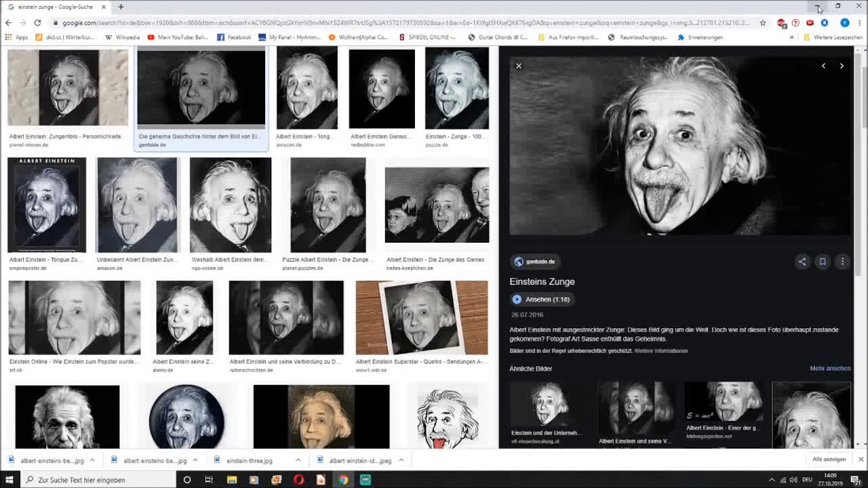Go to the previous preview image
The height and width of the screenshot is (488, 868).
[x=823, y=66]
